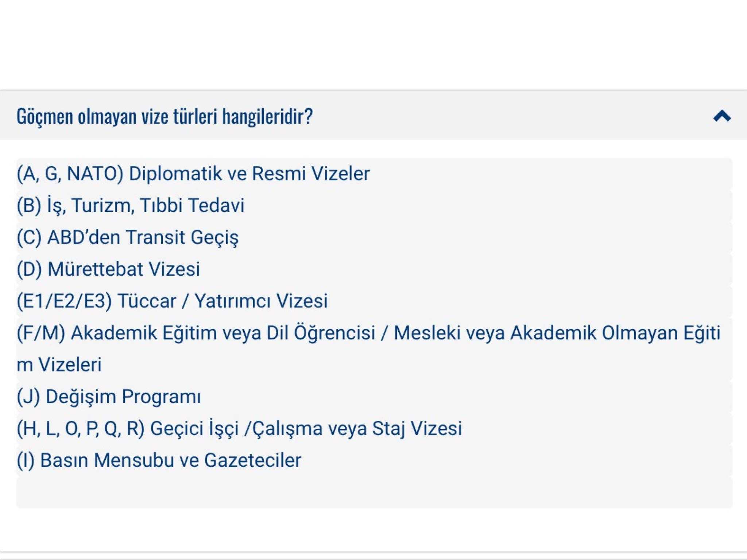Click 'Yatırımcı Vizesi' in the E visa line
Screen dimensions: 747x560
tap(261, 301)
